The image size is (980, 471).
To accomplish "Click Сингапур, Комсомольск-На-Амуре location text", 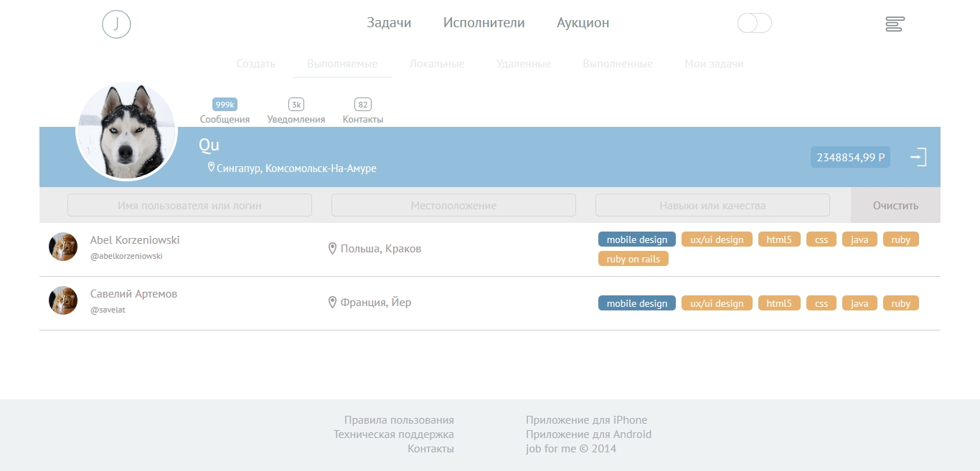I will click(296, 168).
